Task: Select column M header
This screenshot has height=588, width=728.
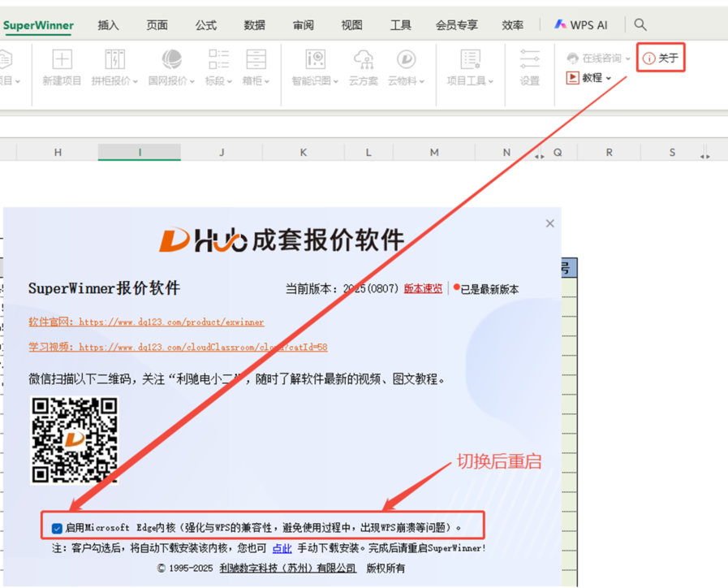Action: tap(434, 153)
